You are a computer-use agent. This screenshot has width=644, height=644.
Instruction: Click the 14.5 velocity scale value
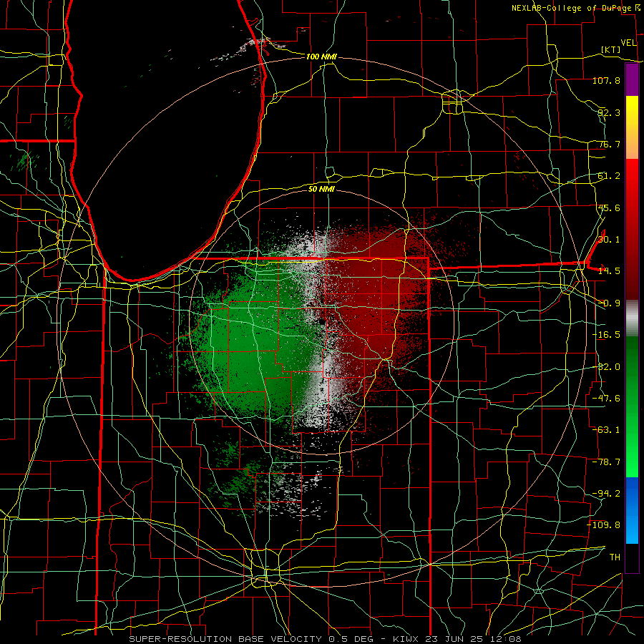(x=609, y=271)
